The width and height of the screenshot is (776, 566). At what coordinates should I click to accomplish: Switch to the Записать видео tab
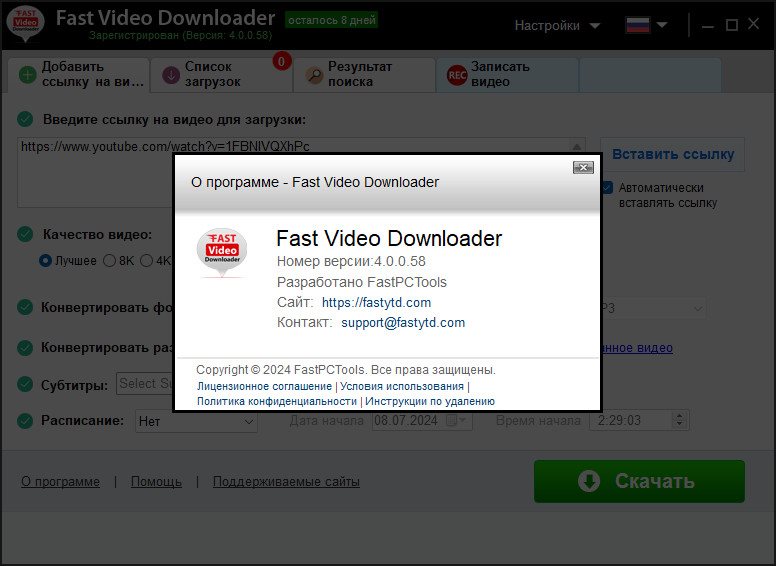(x=507, y=75)
